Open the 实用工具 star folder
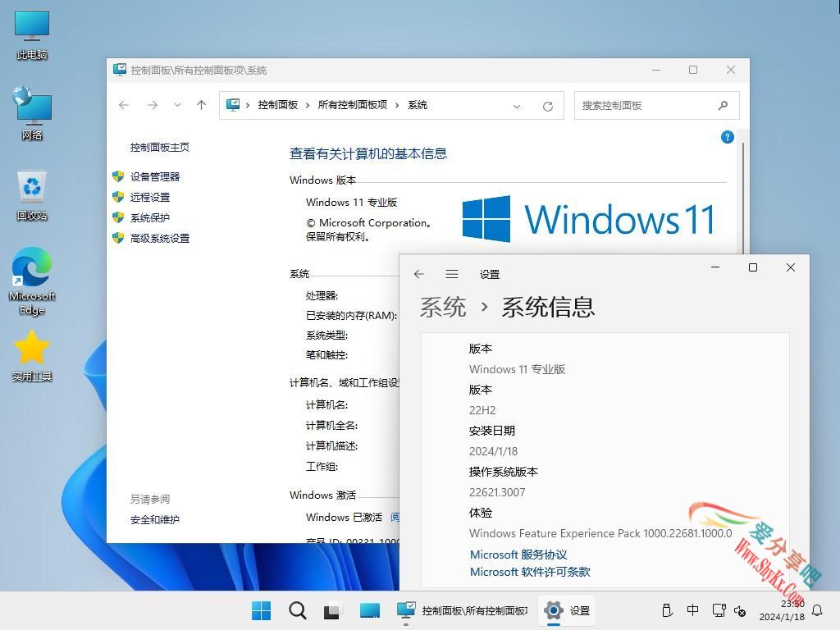840x630 pixels. pos(32,355)
